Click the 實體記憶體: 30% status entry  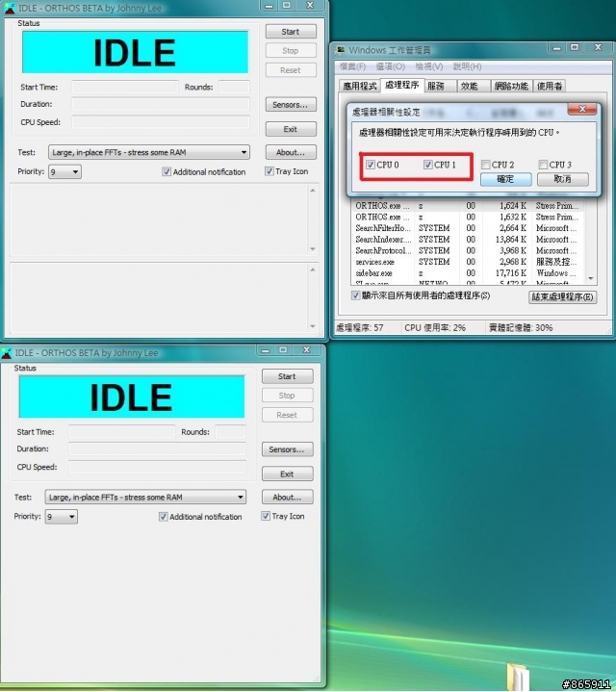point(521,328)
